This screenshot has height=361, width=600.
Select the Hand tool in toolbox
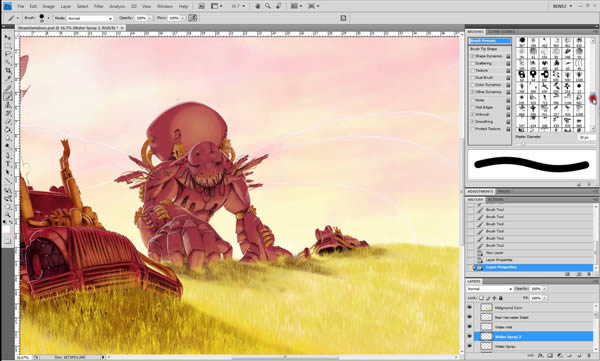click(8, 207)
